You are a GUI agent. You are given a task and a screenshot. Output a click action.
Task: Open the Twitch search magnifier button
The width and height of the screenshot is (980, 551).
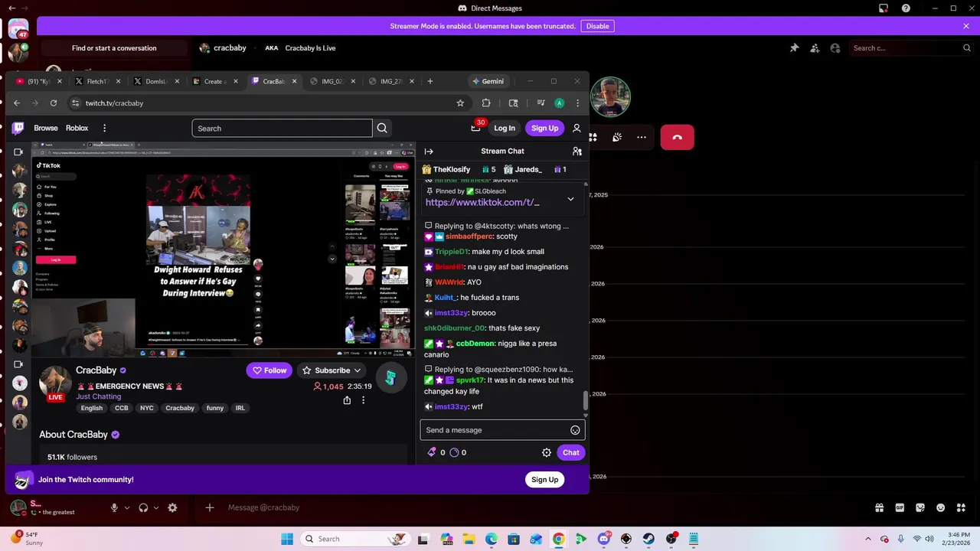point(382,129)
